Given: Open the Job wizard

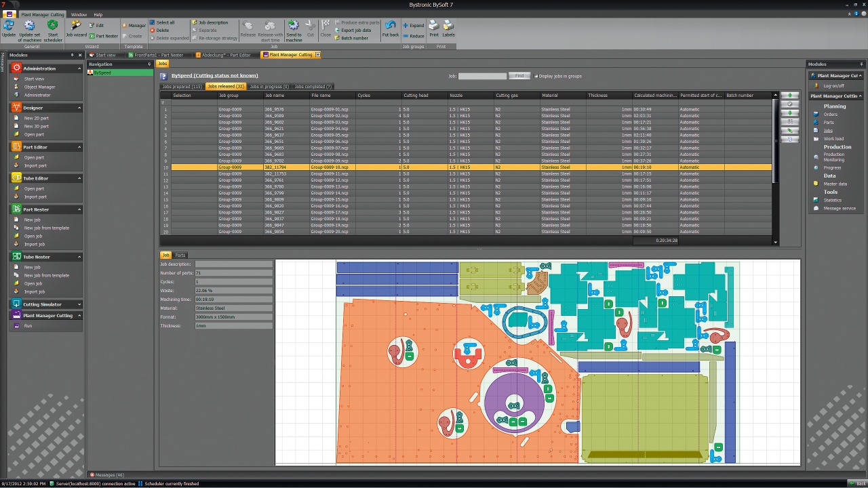Looking at the screenshot, I should click(76, 26).
